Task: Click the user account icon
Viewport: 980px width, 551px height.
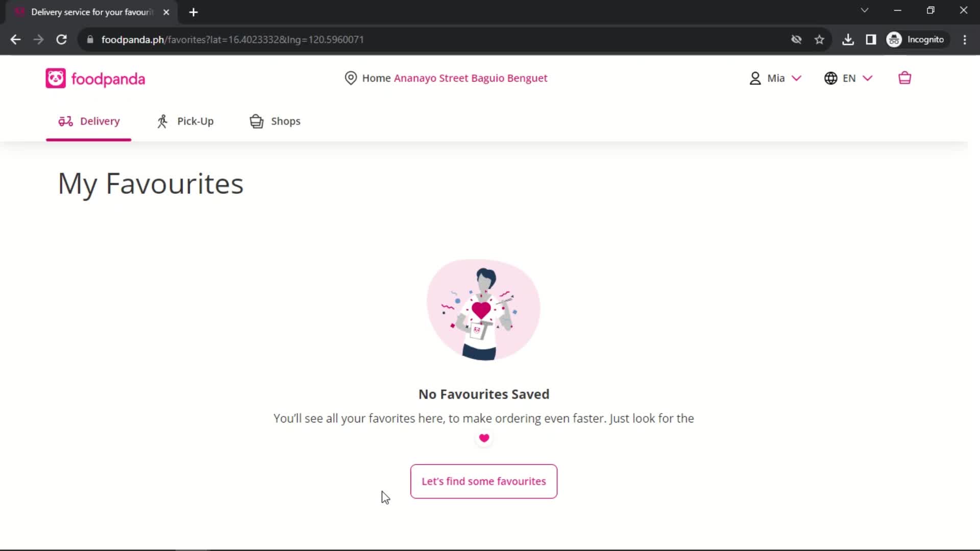Action: pos(754,78)
